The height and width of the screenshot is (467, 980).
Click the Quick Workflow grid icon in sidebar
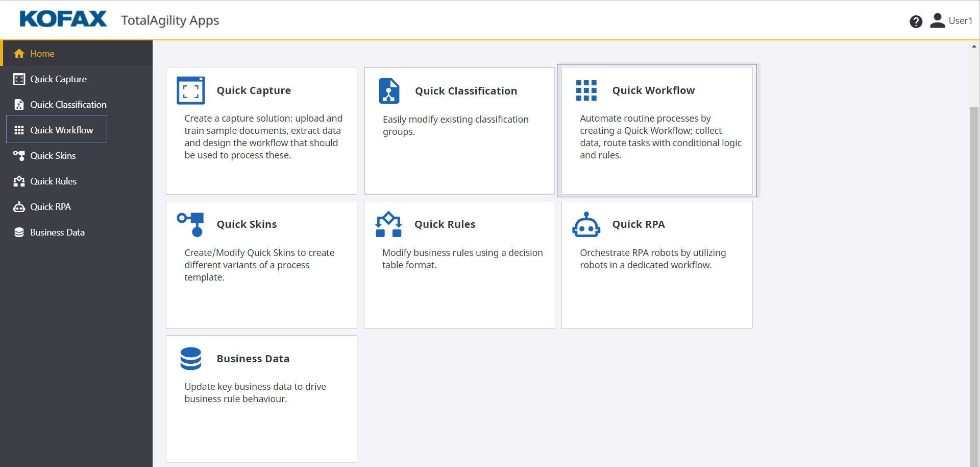pos(19,130)
